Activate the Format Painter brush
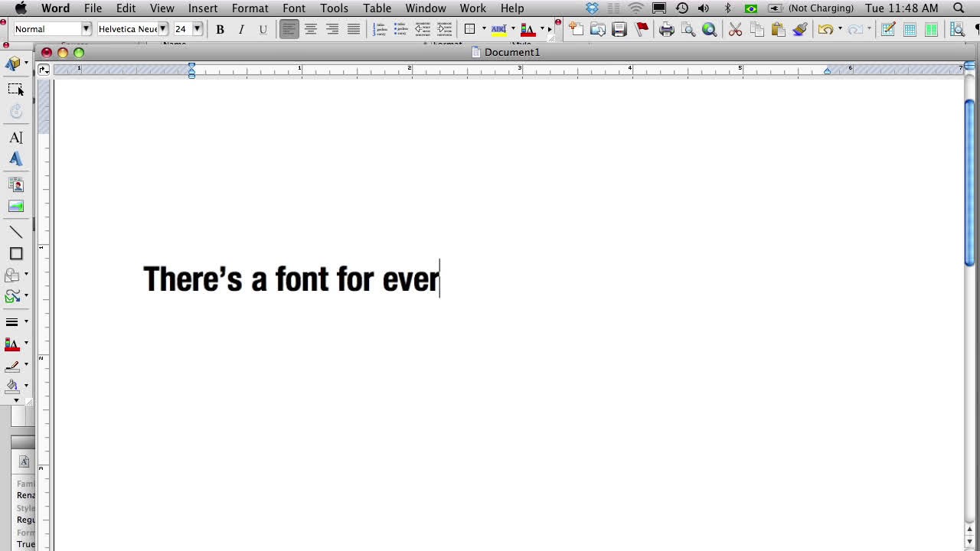Screen dimensions: 980x551 click(x=800, y=29)
